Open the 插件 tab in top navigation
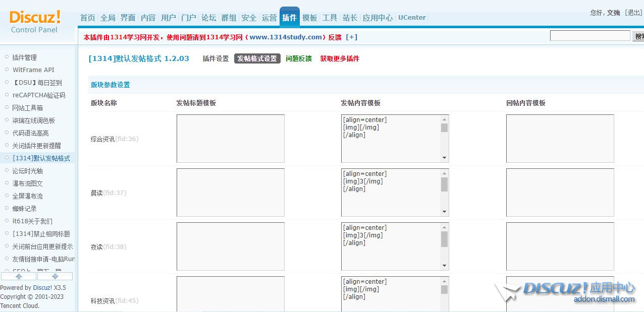Screen dimensions: 644x312 (289, 18)
